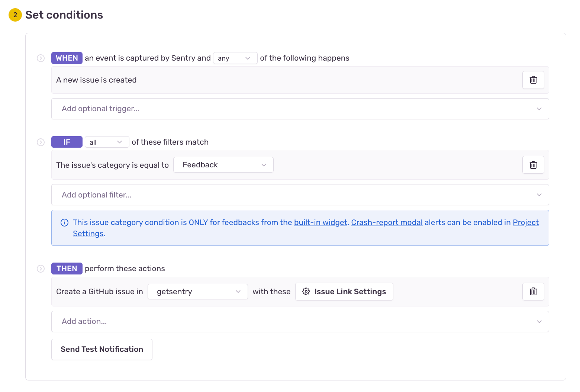Click the gear icon on Issue Link Settings
The height and width of the screenshot is (392, 580).
pos(306,292)
